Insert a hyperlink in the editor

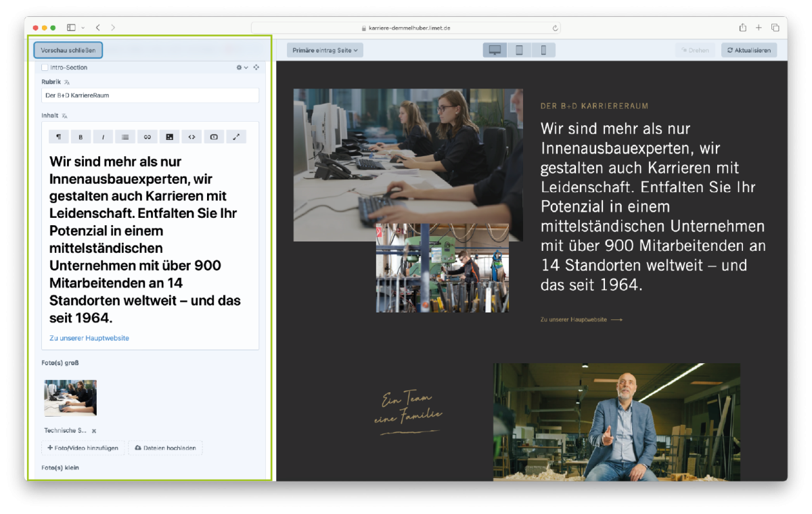(147, 137)
